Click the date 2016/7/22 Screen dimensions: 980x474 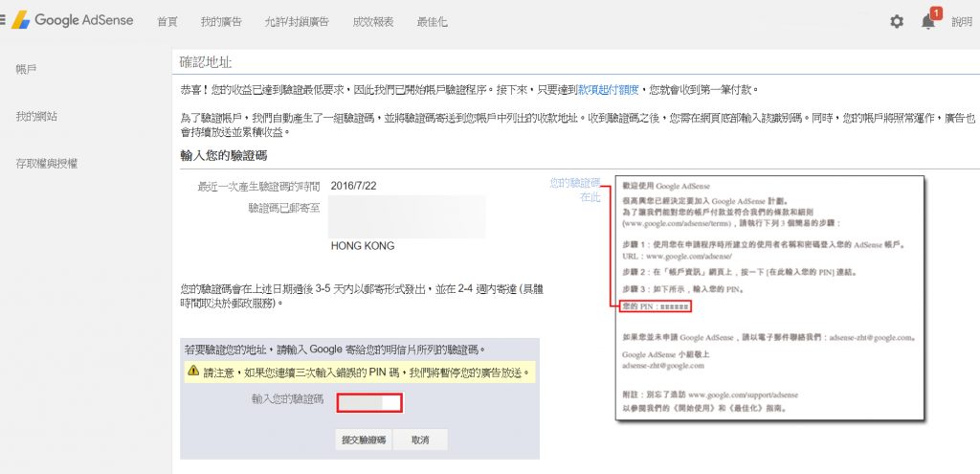(354, 186)
